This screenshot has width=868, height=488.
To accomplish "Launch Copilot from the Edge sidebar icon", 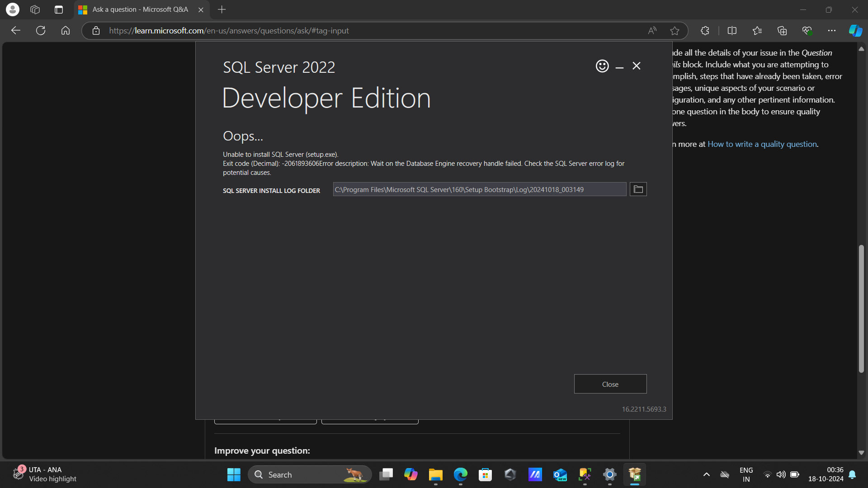I will coord(855,31).
